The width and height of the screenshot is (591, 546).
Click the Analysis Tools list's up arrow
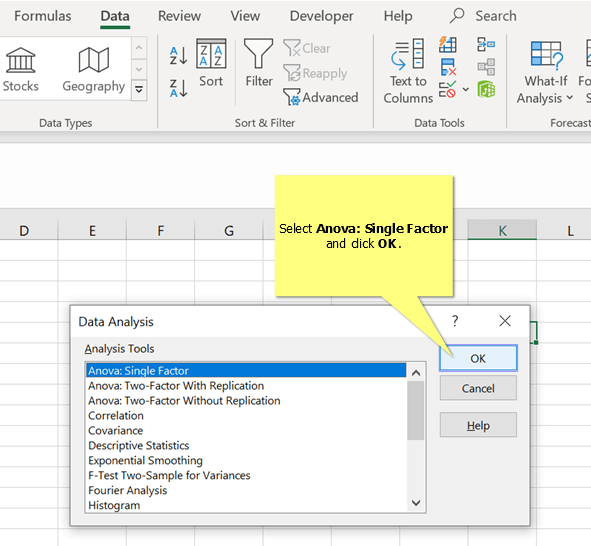pyautogui.click(x=416, y=373)
